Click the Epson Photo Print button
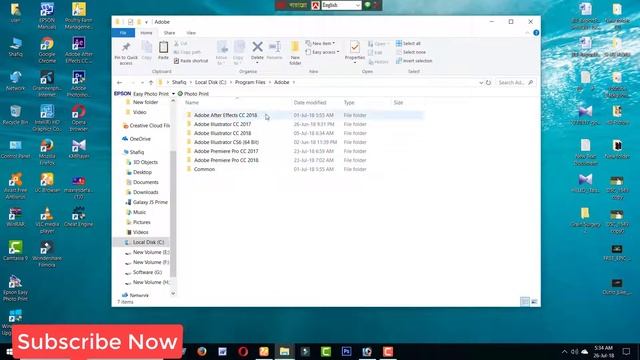 pos(193,94)
